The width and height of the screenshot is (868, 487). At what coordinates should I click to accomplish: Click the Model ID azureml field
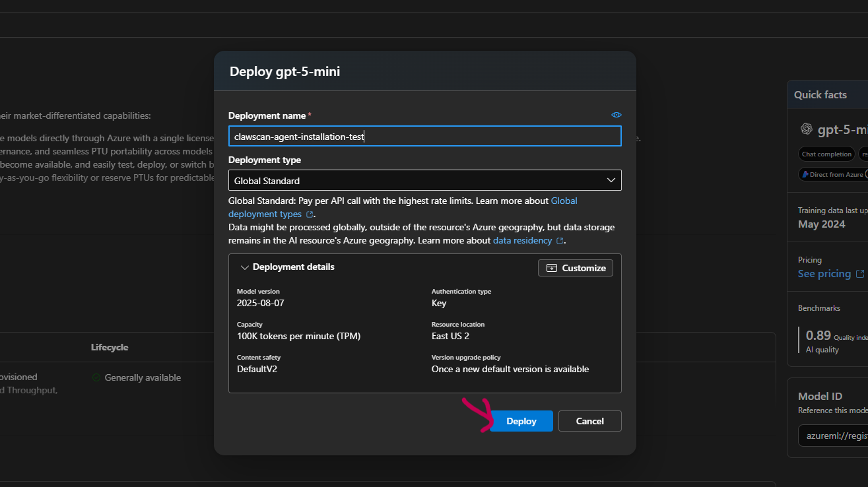coord(833,436)
